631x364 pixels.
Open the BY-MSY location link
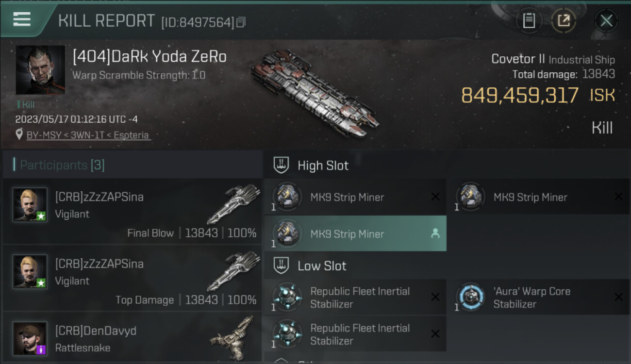point(87,135)
